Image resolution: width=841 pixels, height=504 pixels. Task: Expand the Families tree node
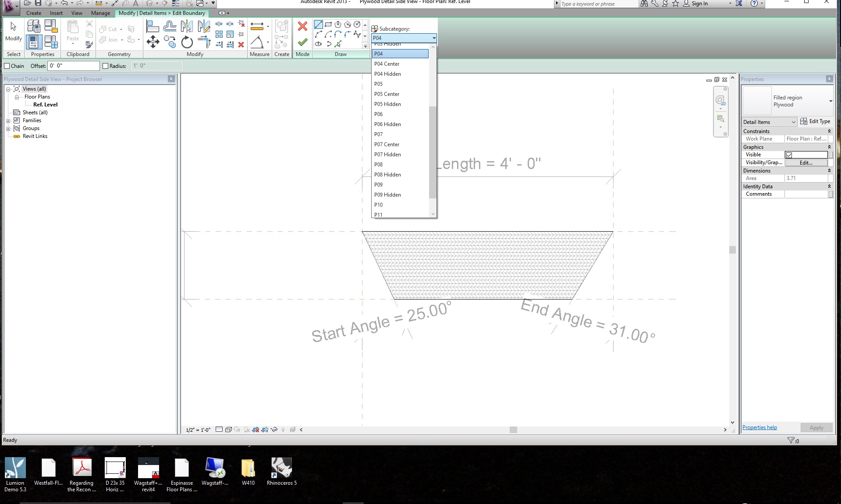point(8,120)
